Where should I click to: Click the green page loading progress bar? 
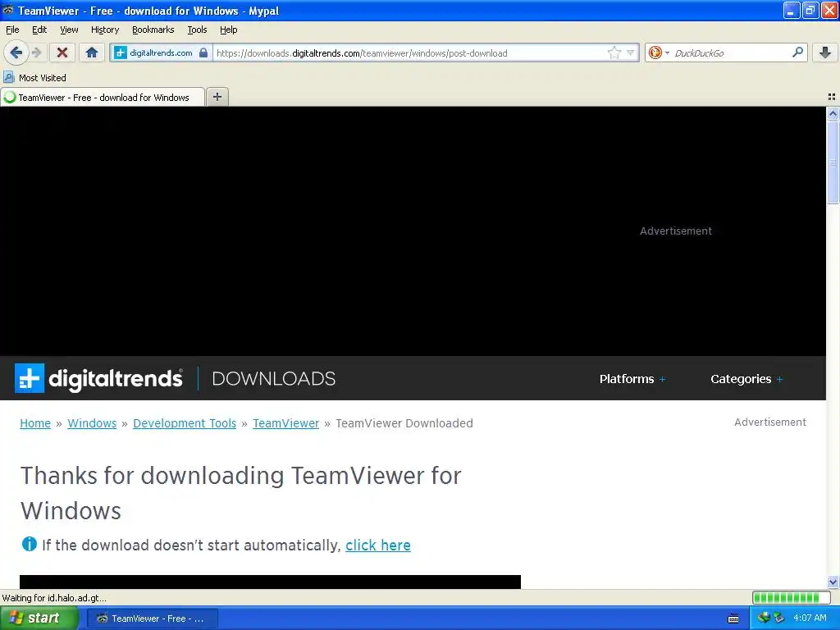tap(791, 597)
